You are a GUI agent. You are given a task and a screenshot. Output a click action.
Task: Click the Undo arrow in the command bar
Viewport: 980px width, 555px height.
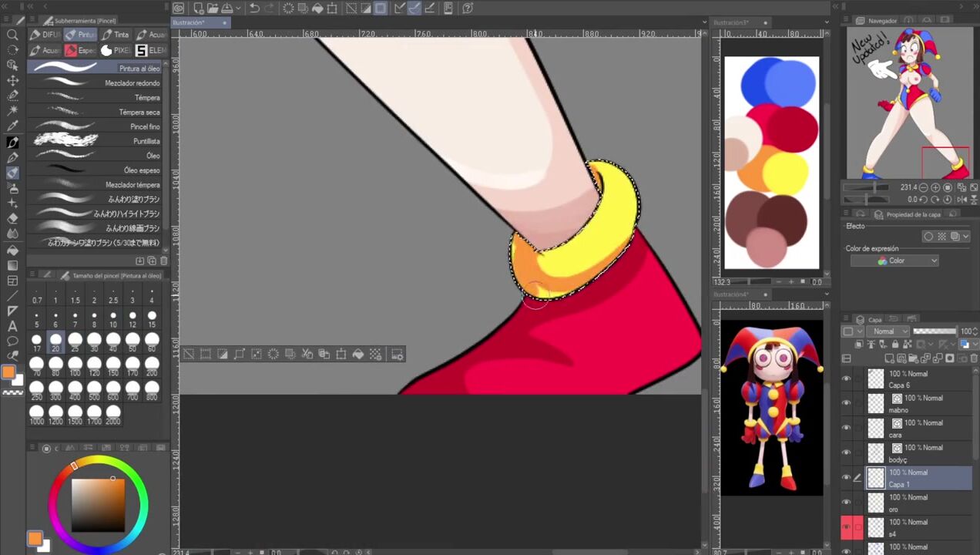click(254, 8)
